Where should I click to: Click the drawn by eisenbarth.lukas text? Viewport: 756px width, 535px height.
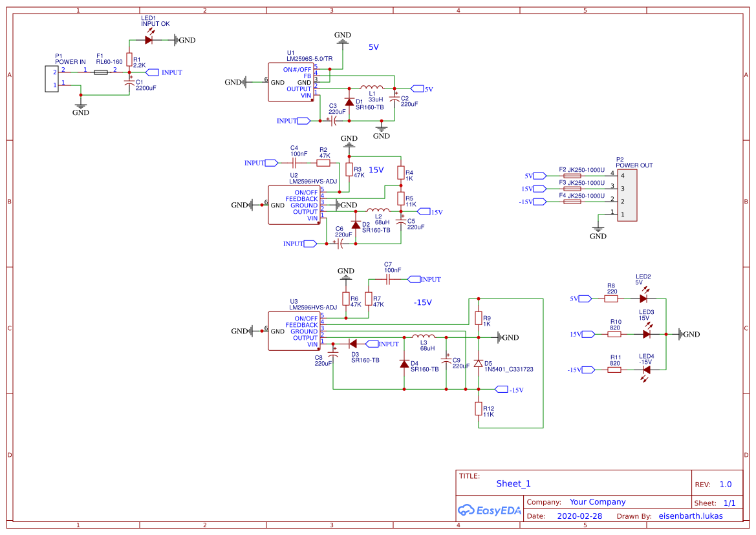point(691,515)
